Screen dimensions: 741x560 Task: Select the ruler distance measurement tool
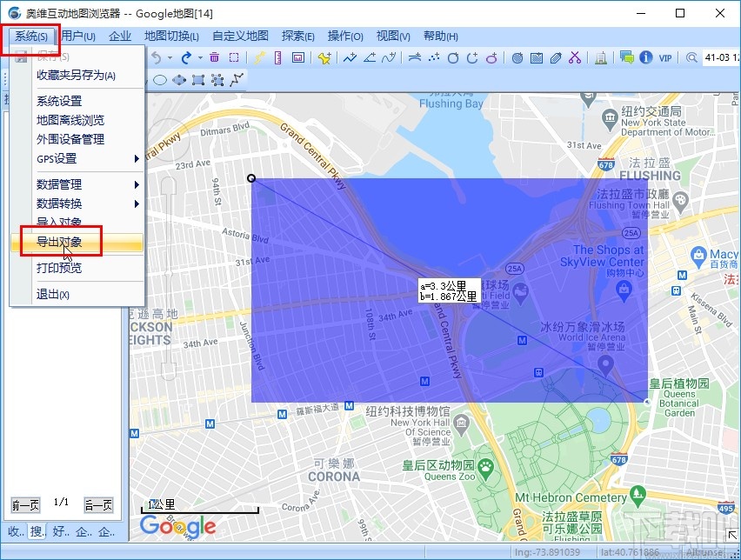click(278, 57)
